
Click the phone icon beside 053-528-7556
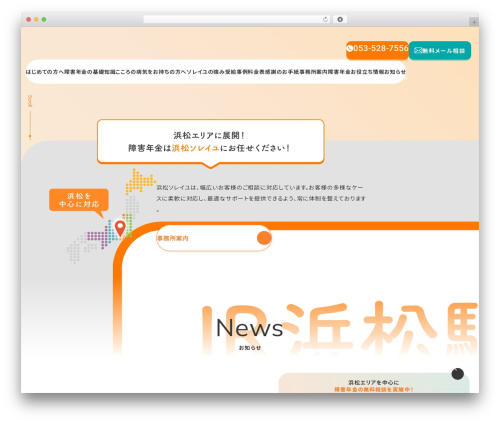[x=350, y=49]
